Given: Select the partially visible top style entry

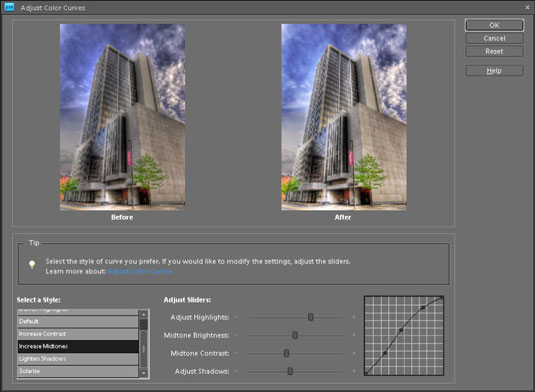Looking at the screenshot, I should tap(78, 312).
